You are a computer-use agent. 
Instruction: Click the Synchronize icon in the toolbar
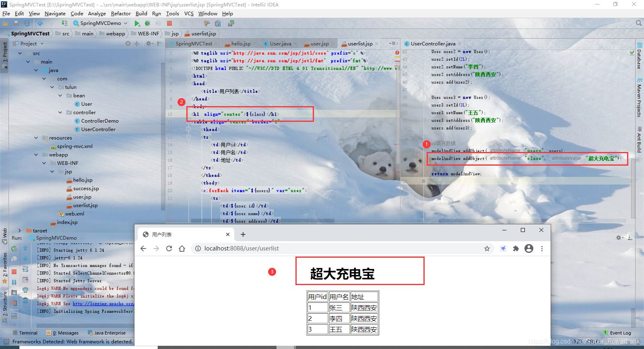click(27, 23)
